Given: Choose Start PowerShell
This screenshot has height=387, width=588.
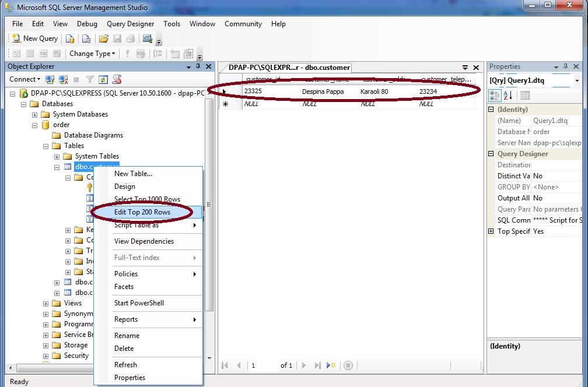Looking at the screenshot, I should [x=147, y=302].
